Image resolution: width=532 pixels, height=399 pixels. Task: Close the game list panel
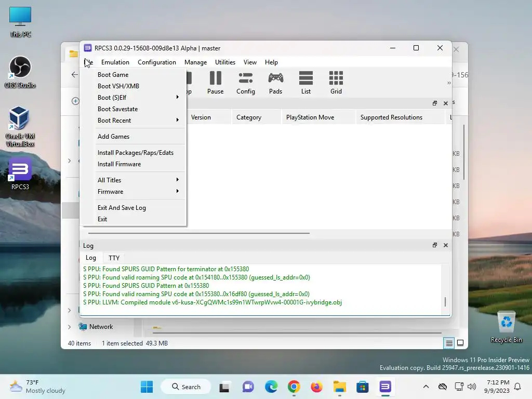445,103
